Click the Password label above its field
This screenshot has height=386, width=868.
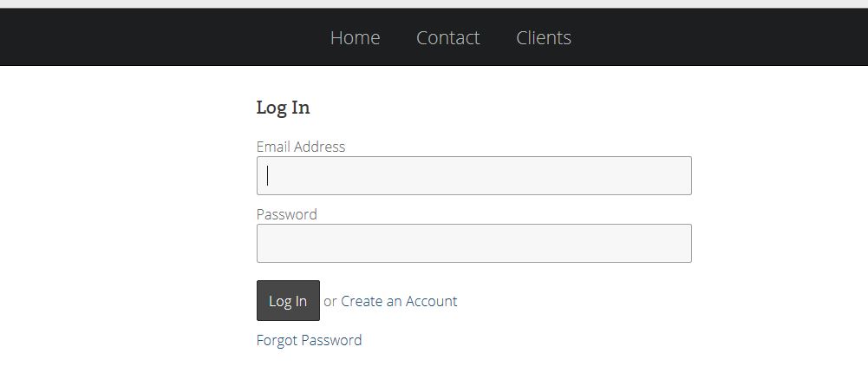pos(287,214)
